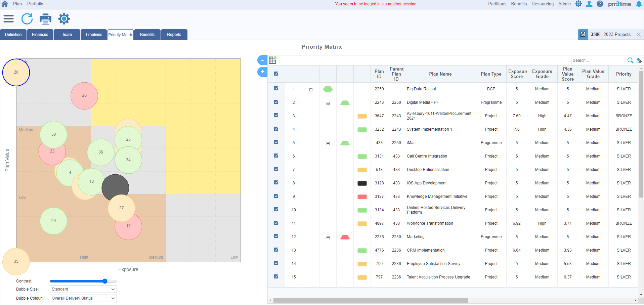Viewport: 644px width, 305px height.
Task: Open the plan settings gear
Action: pyautogui.click(x=63, y=19)
